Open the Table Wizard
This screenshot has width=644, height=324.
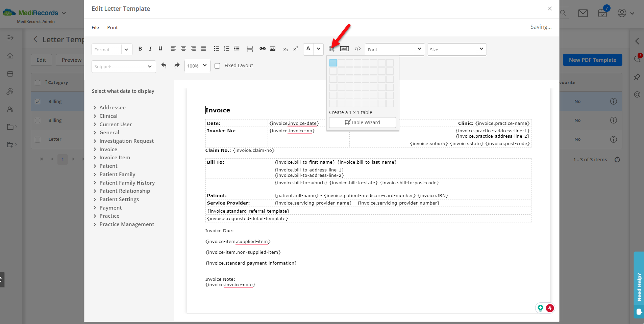pyautogui.click(x=362, y=122)
